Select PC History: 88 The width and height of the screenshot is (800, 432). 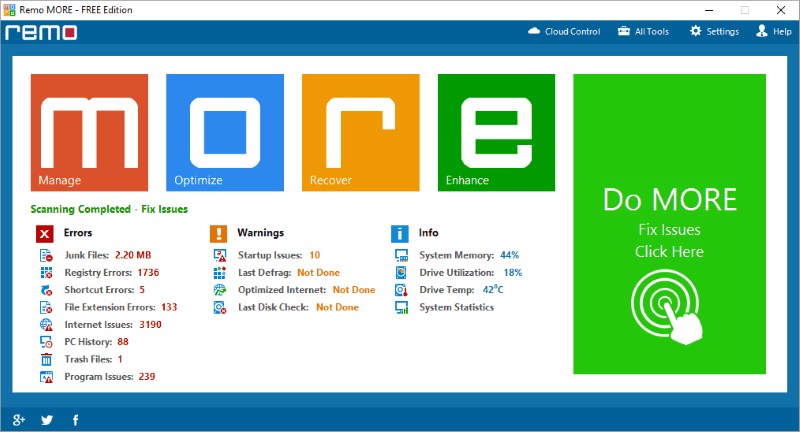pyautogui.click(x=96, y=342)
